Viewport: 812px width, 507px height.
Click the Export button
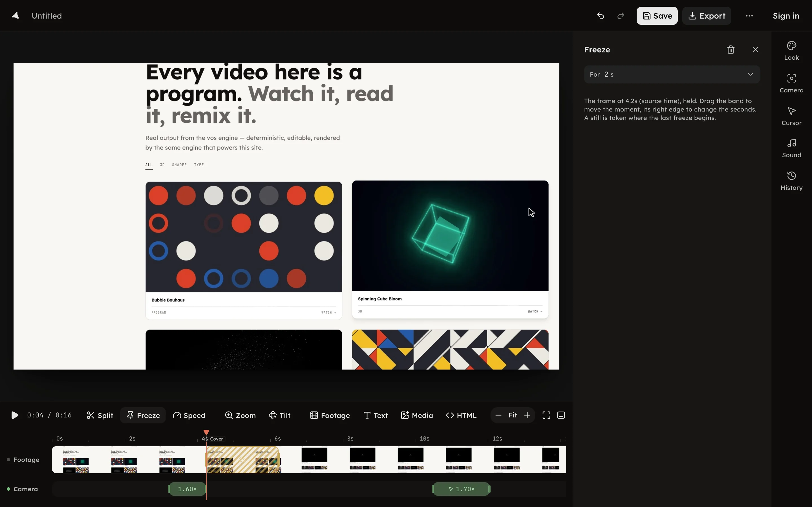(706, 16)
